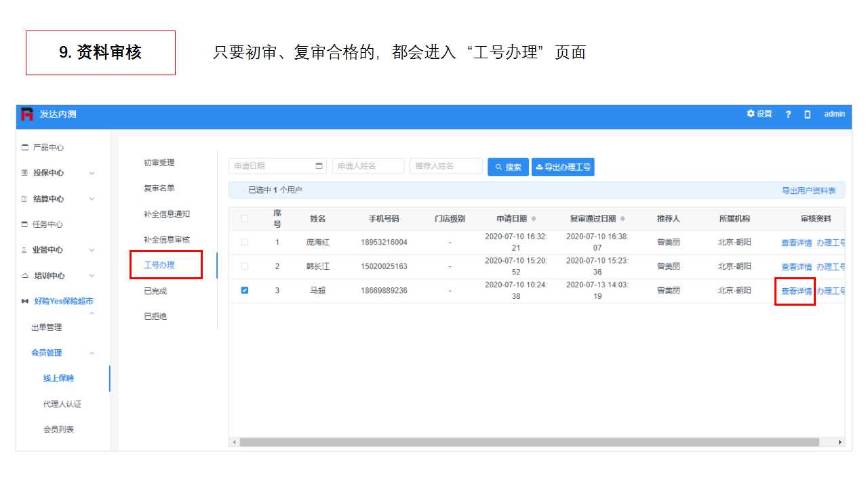Expand the 投保中心 sidebar menu
The height and width of the screenshot is (488, 868).
pos(92,174)
